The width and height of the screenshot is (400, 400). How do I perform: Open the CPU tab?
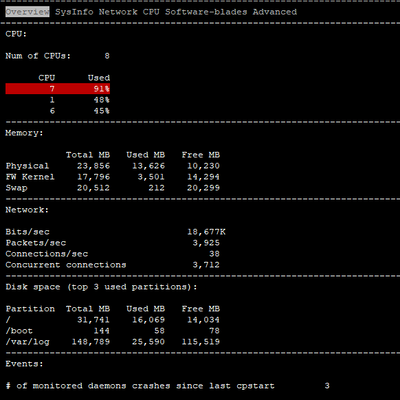(x=151, y=12)
